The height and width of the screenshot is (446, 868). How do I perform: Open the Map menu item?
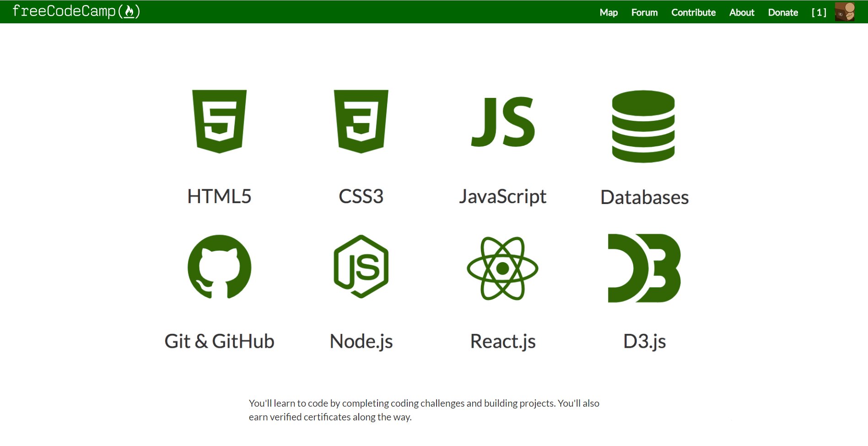pos(609,12)
